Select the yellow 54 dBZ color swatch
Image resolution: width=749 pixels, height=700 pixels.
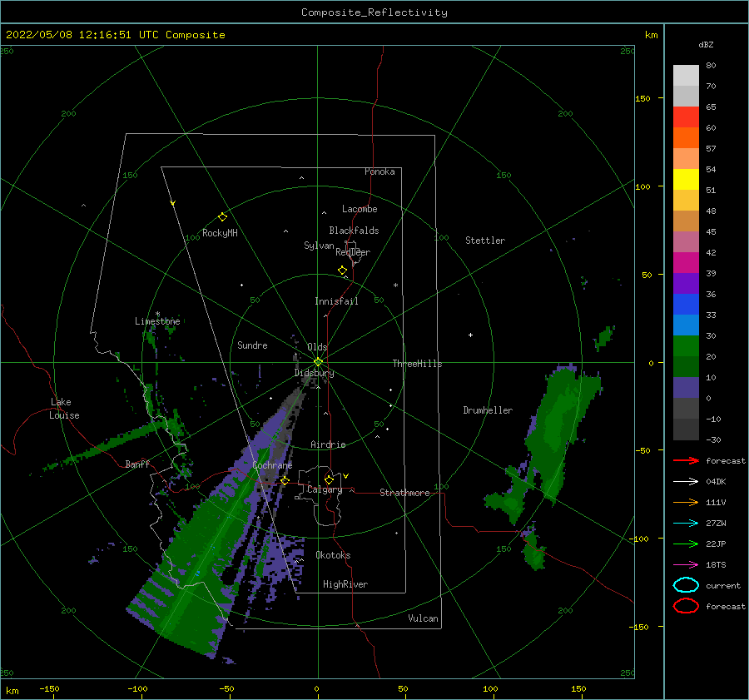pyautogui.click(x=686, y=179)
